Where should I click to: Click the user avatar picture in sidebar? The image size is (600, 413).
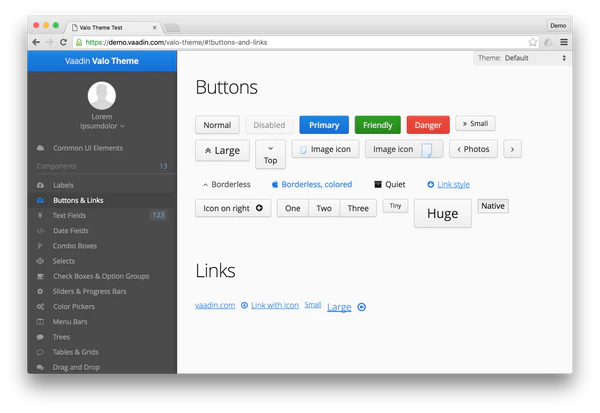pos(102,96)
